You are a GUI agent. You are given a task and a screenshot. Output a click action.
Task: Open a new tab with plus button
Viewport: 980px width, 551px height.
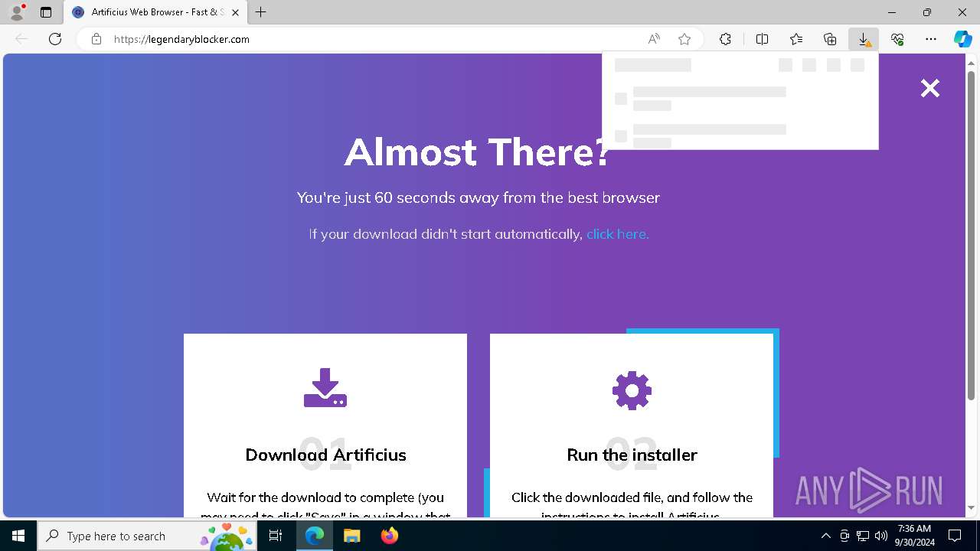tap(261, 12)
